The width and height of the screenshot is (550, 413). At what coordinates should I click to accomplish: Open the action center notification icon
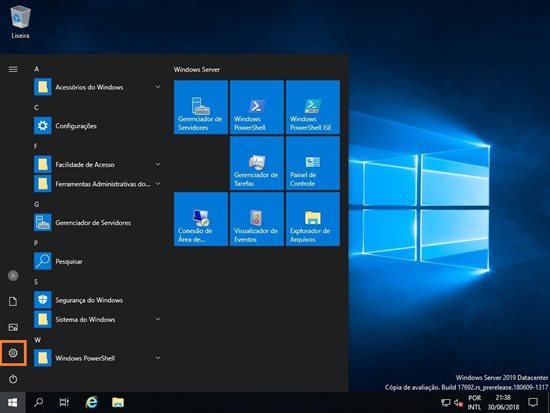[x=533, y=402]
